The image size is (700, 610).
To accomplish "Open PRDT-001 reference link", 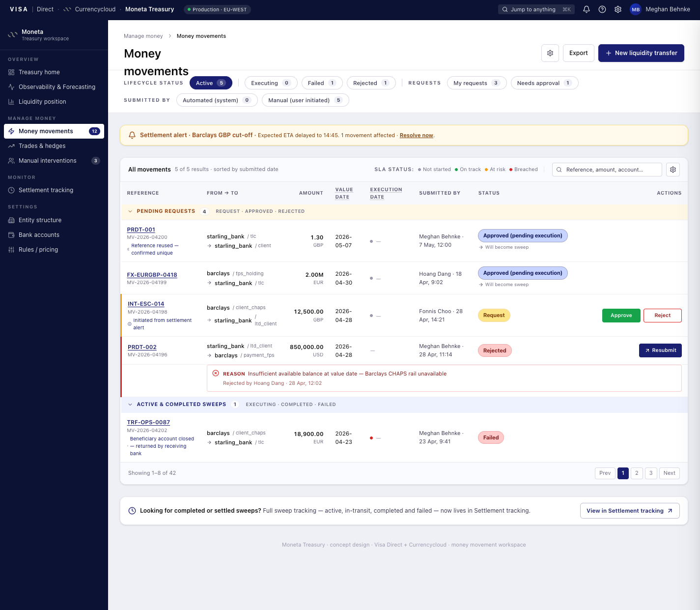I will [141, 230].
